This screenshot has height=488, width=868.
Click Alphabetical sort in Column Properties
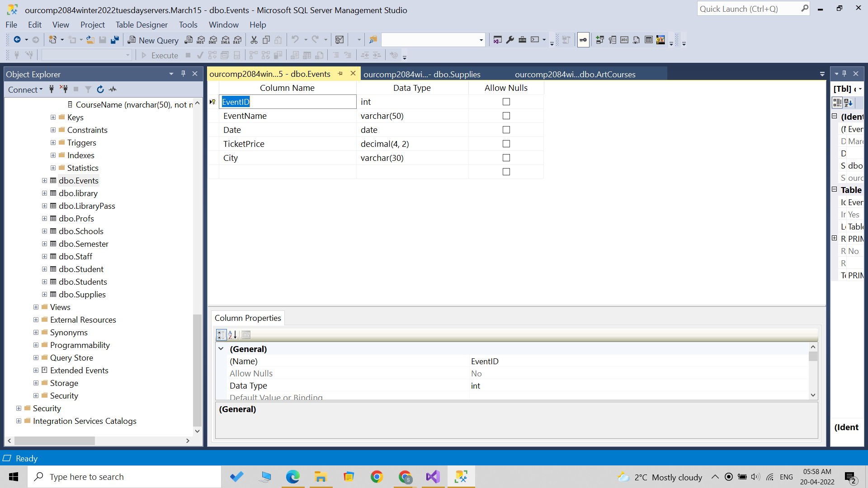click(x=233, y=335)
